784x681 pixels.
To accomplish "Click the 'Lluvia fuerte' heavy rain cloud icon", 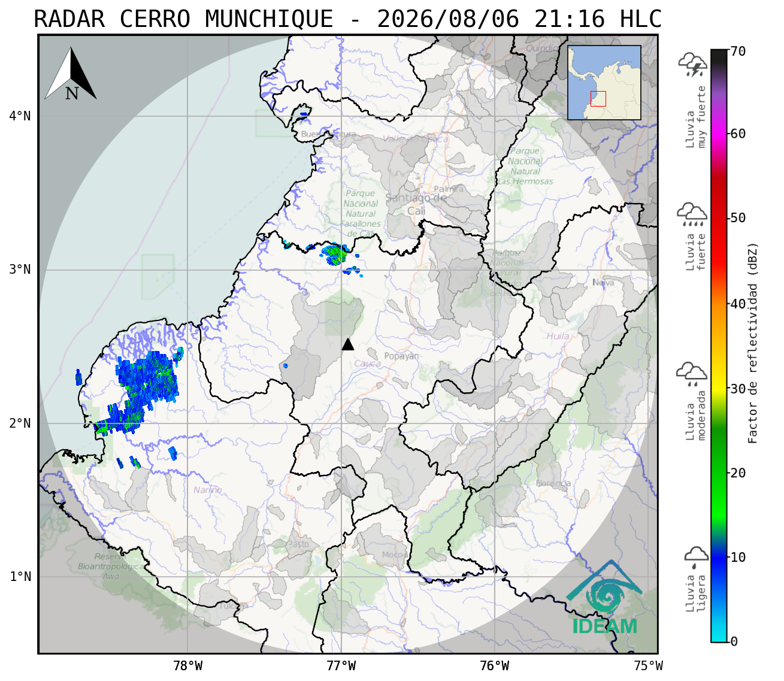I will (692, 214).
